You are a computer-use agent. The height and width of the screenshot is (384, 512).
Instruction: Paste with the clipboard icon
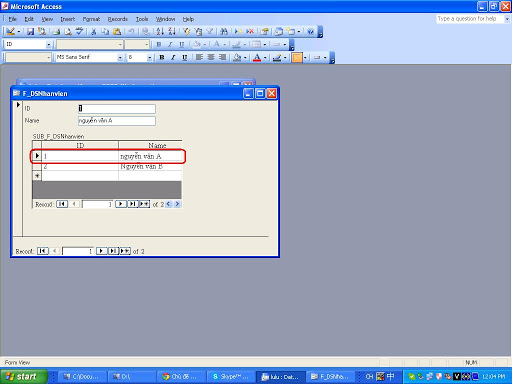[x=117, y=32]
